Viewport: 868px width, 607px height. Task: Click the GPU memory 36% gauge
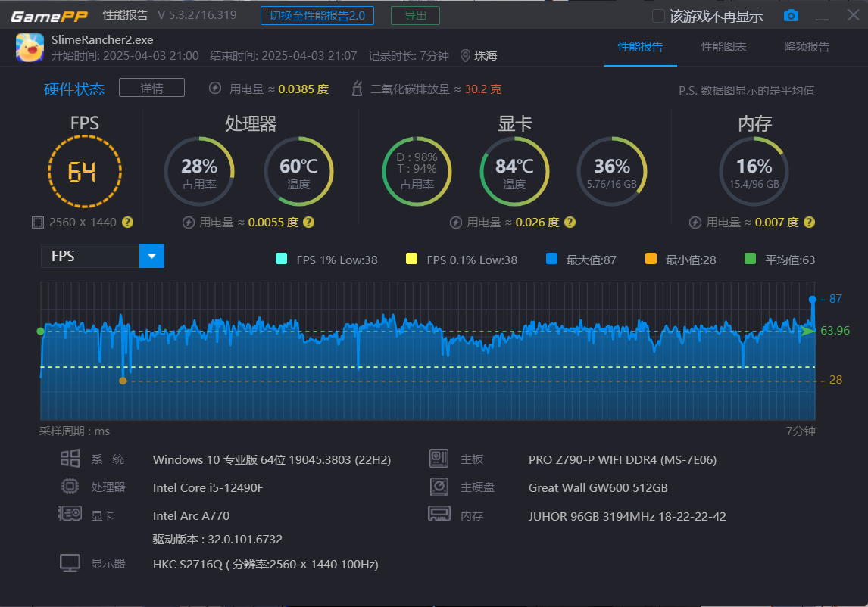coord(612,172)
